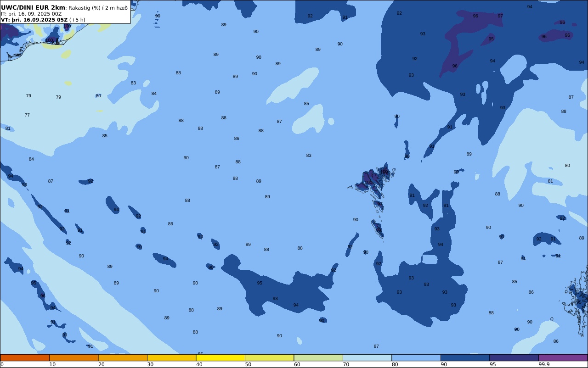Click the 40–50 bright yellow legend swatch
Viewport: 588px width, 368px height.
coord(220,357)
